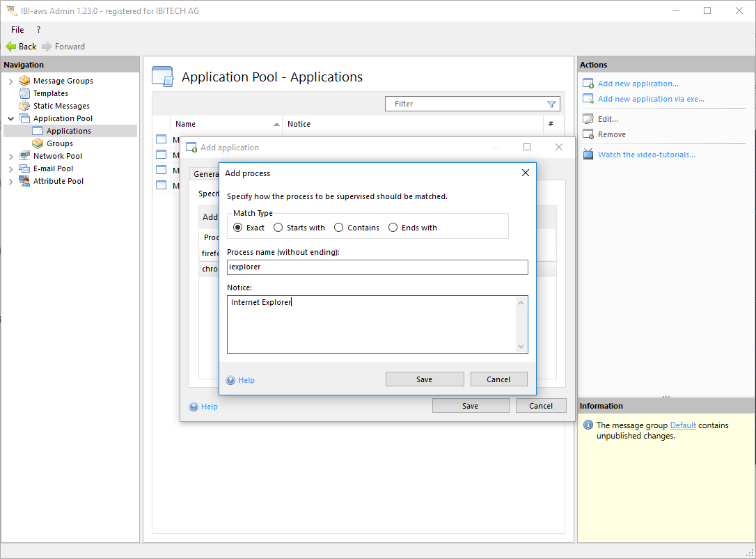Select the Contains match type
This screenshot has width=756, height=559.
339,228
